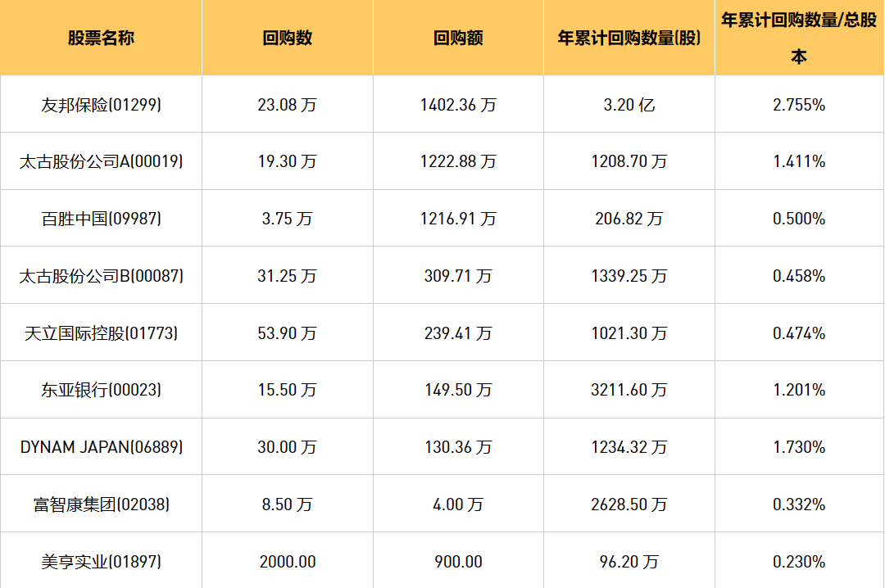Click on 天立国际控股(01773)

[101, 333]
